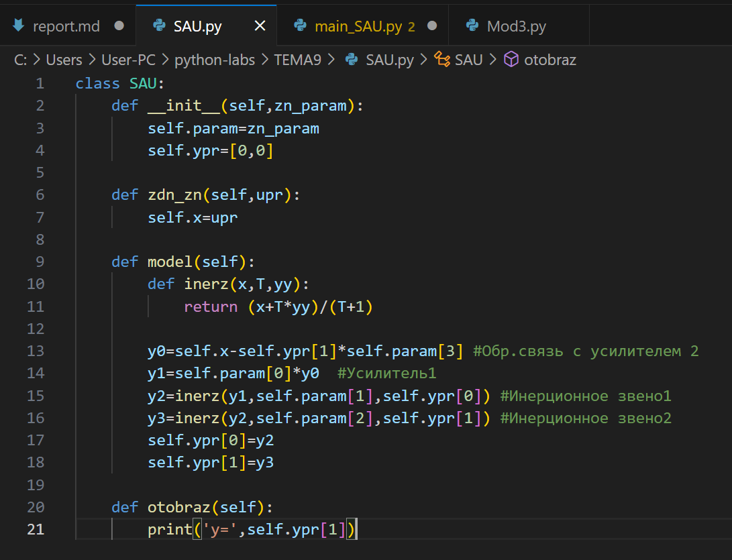Viewport: 732px width, 560px height.
Task: Click the unsaved dot on report.md tab
Action: pyautogui.click(x=119, y=26)
